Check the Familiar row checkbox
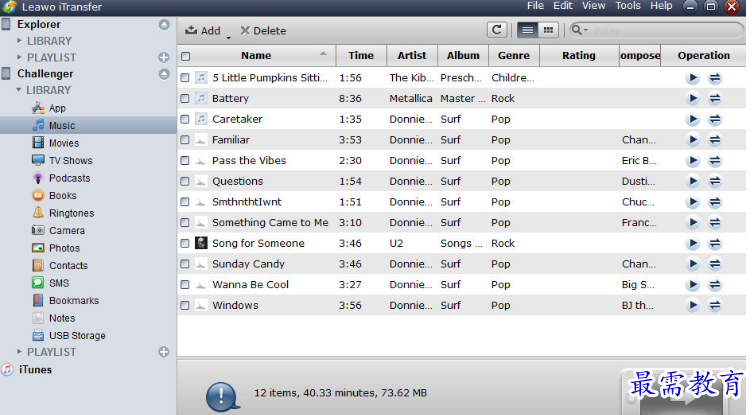Image resolution: width=752 pixels, height=415 pixels. coord(185,140)
